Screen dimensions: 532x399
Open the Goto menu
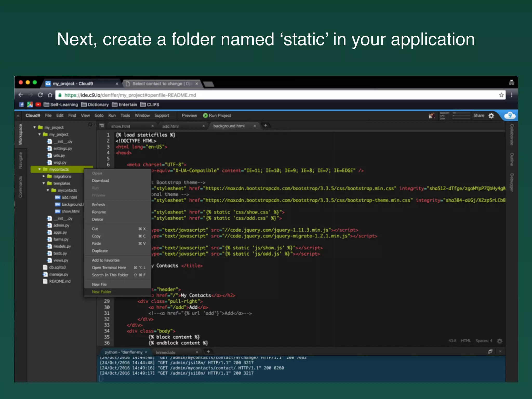(x=99, y=116)
